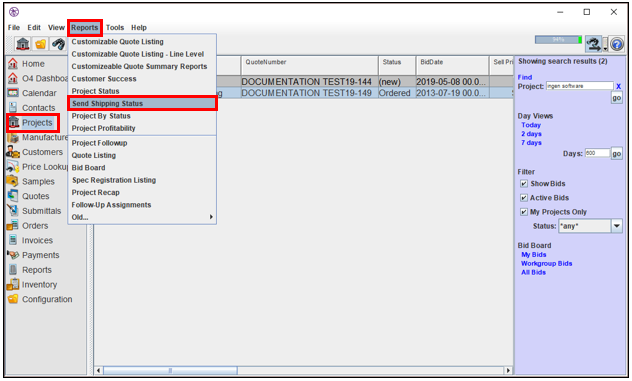The width and height of the screenshot is (632, 381).
Task: Toggle the My Projects Only checkbox
Action: tap(524, 212)
